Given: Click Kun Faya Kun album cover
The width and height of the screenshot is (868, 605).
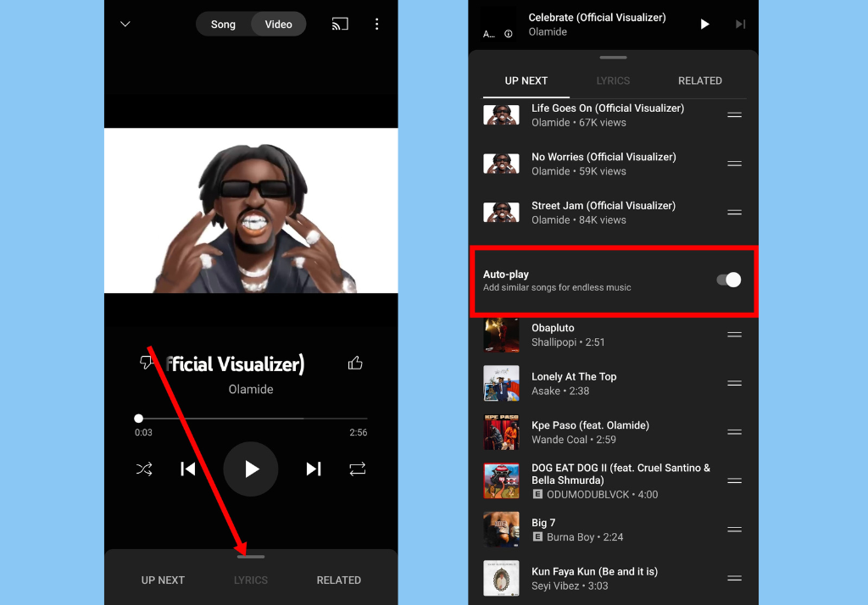Looking at the screenshot, I should 501,579.
